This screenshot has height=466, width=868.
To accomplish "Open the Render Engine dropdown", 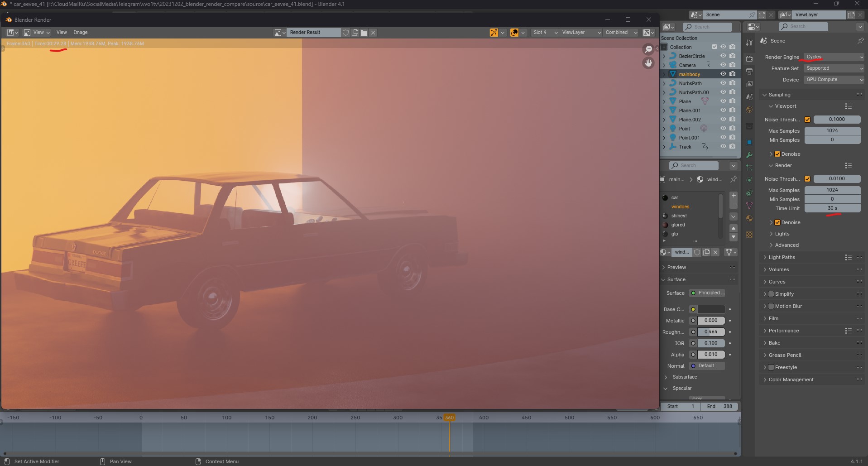I will [834, 57].
